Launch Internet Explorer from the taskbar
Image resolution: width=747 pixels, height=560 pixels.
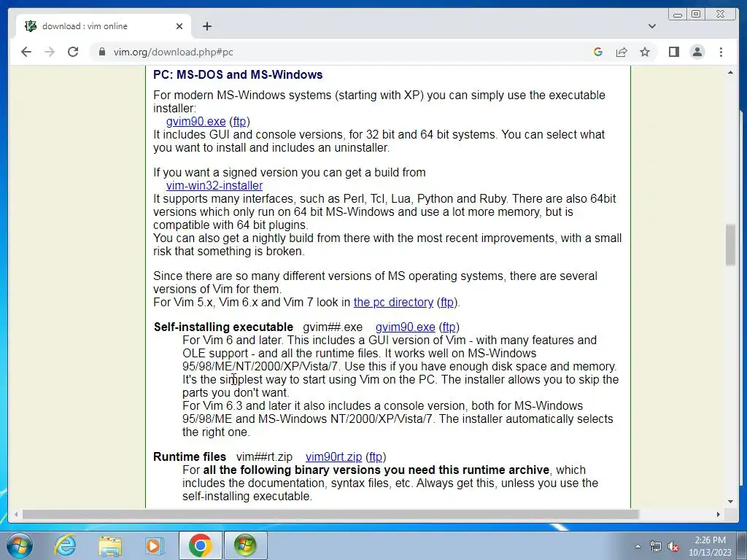tap(65, 545)
